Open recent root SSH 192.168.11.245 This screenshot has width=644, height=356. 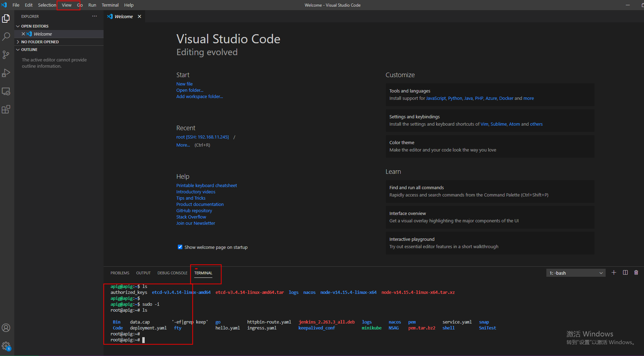[203, 137]
